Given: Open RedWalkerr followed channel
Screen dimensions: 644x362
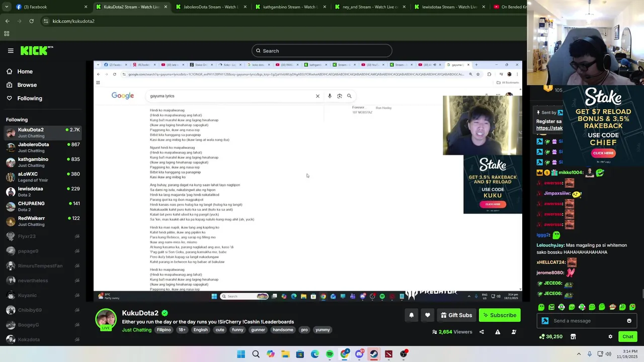Looking at the screenshot, I should tap(43, 221).
